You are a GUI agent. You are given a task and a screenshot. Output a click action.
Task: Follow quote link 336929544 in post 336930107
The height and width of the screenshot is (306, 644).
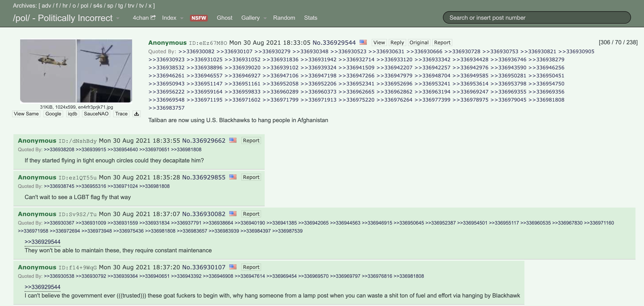point(42,287)
